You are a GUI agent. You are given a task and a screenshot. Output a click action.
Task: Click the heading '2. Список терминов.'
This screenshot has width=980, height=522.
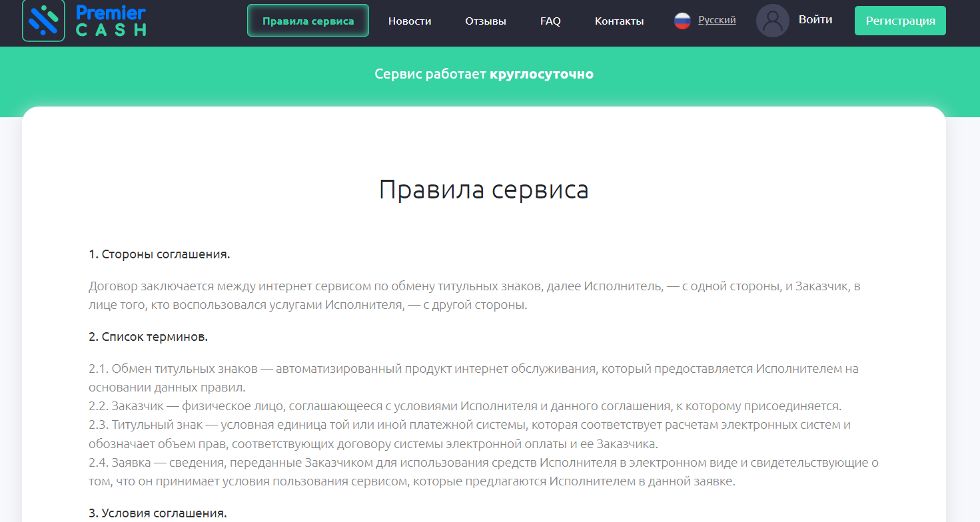point(148,337)
